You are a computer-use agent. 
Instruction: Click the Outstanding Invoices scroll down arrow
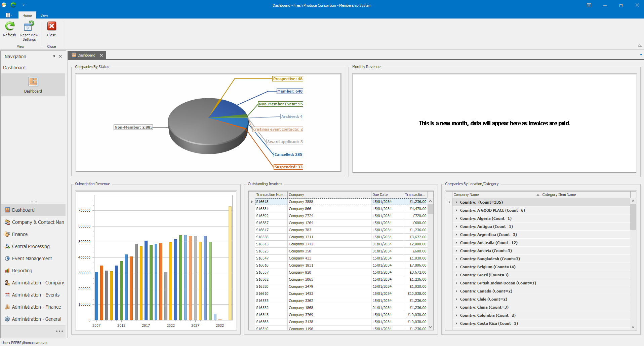(x=430, y=327)
